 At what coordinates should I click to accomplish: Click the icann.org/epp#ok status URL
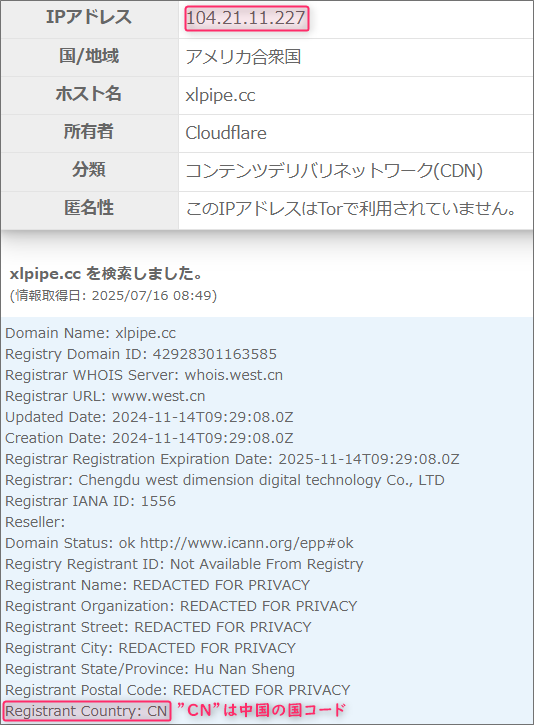[246, 543]
